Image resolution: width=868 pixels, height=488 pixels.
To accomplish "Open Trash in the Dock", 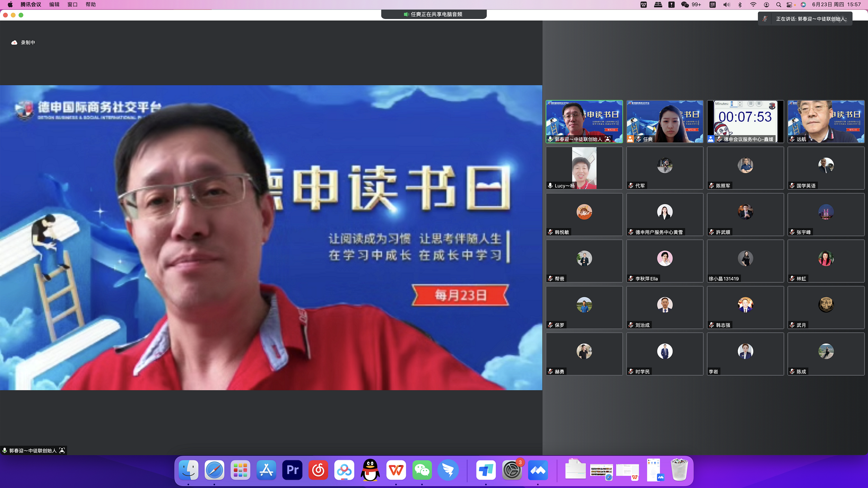I will tap(679, 469).
